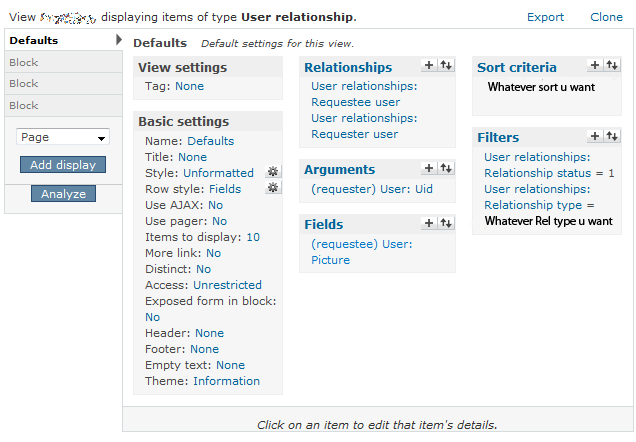Open Style settings gear icon
Screen dimensions: 636x442
[273, 172]
